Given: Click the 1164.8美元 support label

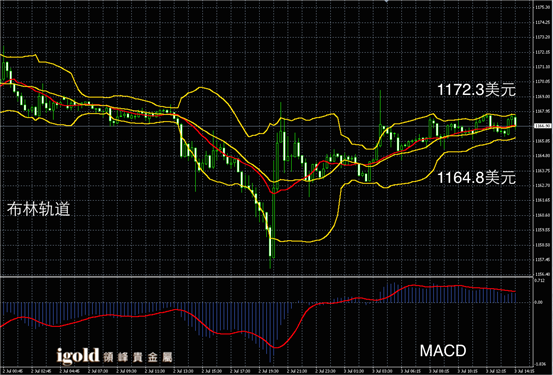Looking at the screenshot, I should click(476, 177).
